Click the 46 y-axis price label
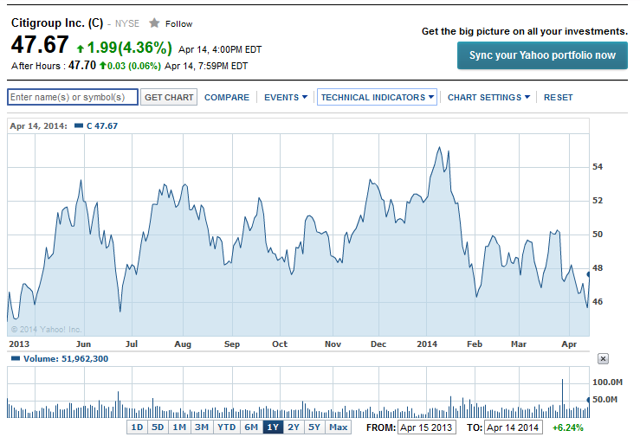The height and width of the screenshot is (437, 640). 597,302
